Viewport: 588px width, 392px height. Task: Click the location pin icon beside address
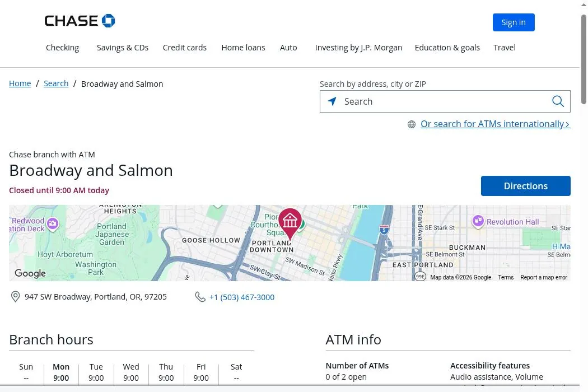[15, 297]
